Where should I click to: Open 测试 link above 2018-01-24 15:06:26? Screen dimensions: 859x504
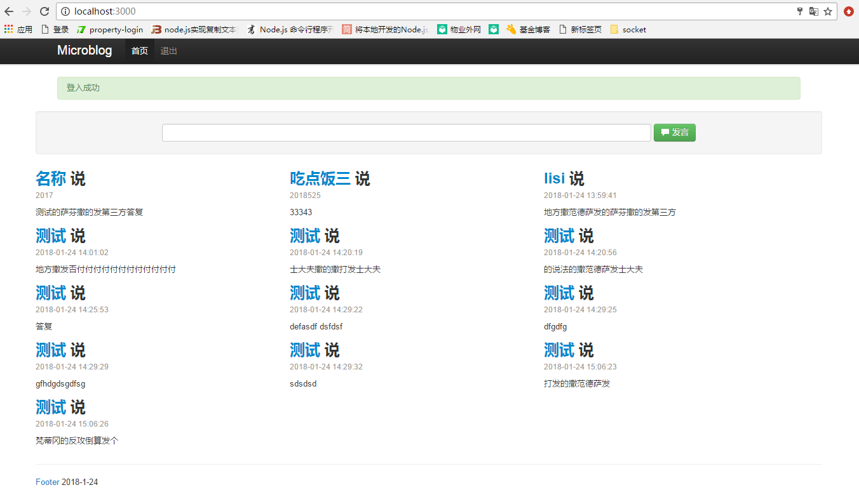[x=51, y=408]
